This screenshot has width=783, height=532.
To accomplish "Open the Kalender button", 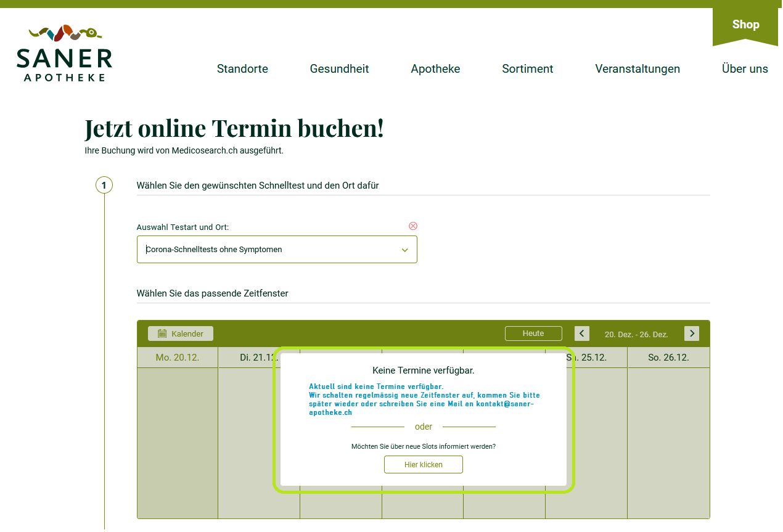I will 181,334.
